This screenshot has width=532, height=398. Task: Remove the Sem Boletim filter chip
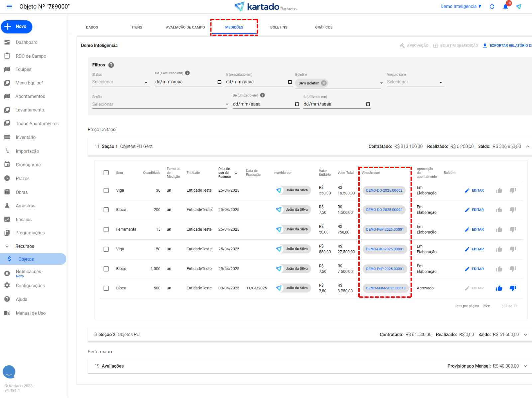click(x=324, y=83)
